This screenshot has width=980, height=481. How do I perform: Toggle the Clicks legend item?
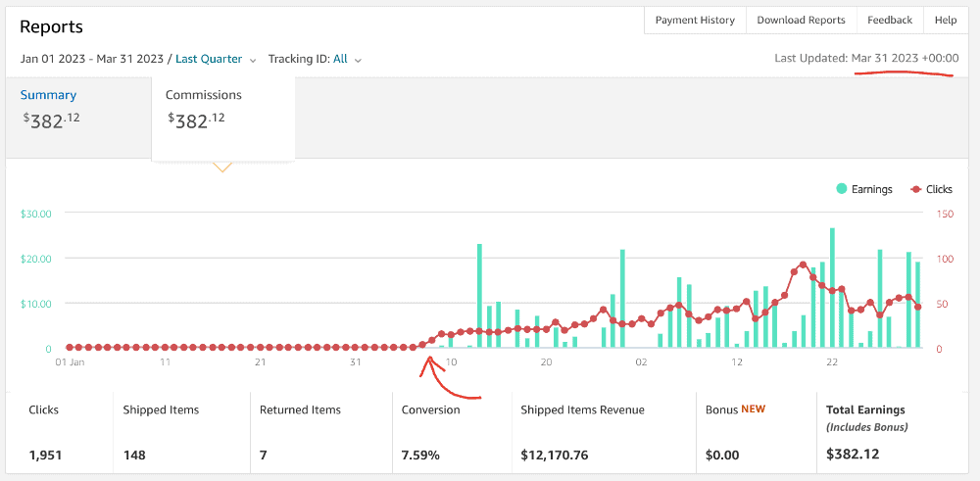tap(931, 189)
